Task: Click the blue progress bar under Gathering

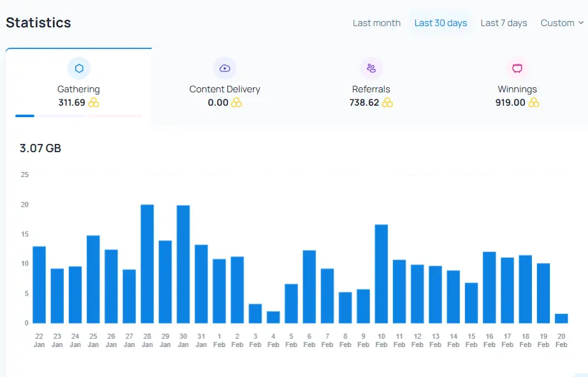Action: [25, 116]
